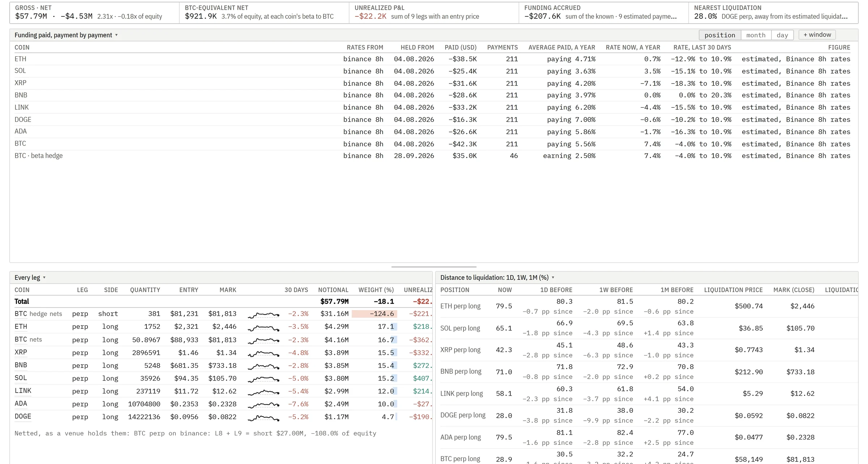Sort Every leg by 'NOTIONAL' header
This screenshot has width=868, height=464.
(333, 290)
